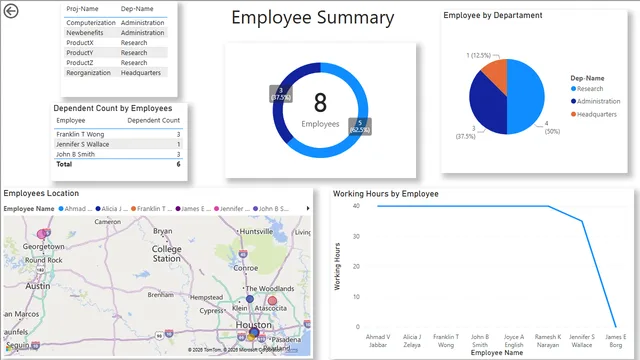This screenshot has width=640, height=360.
Task: Select the Jennifer legend entry on the map
Action: (232, 209)
